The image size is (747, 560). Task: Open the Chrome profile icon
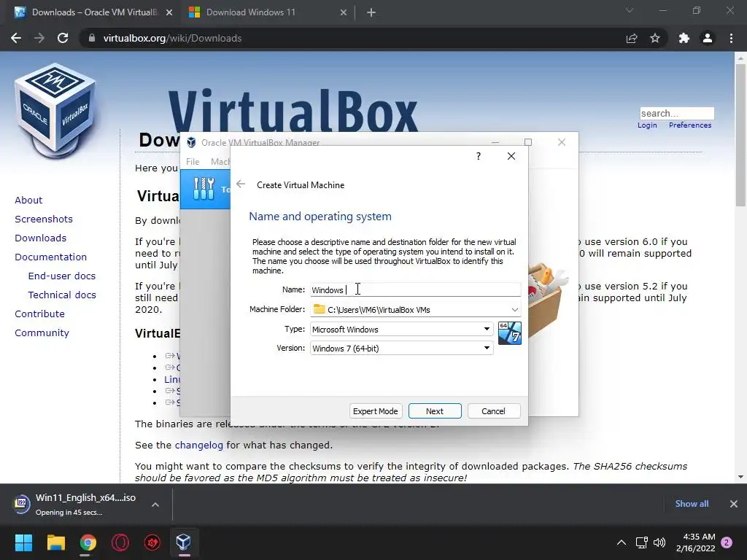pos(708,38)
